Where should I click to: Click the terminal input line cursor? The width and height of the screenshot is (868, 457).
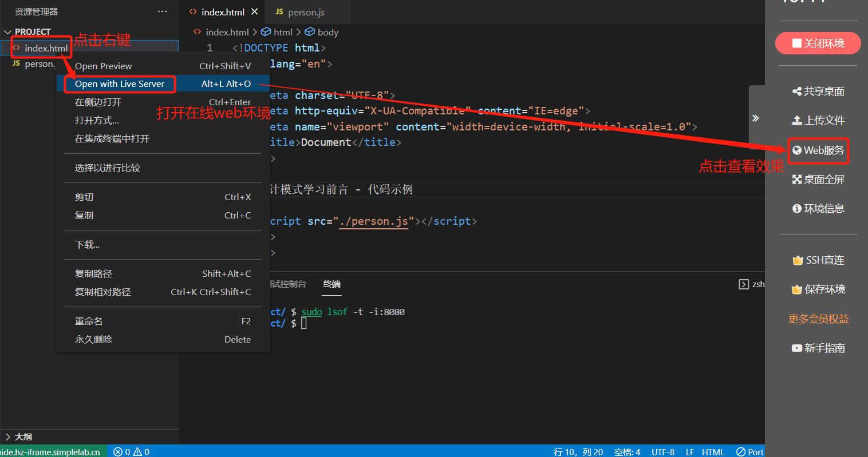click(304, 323)
